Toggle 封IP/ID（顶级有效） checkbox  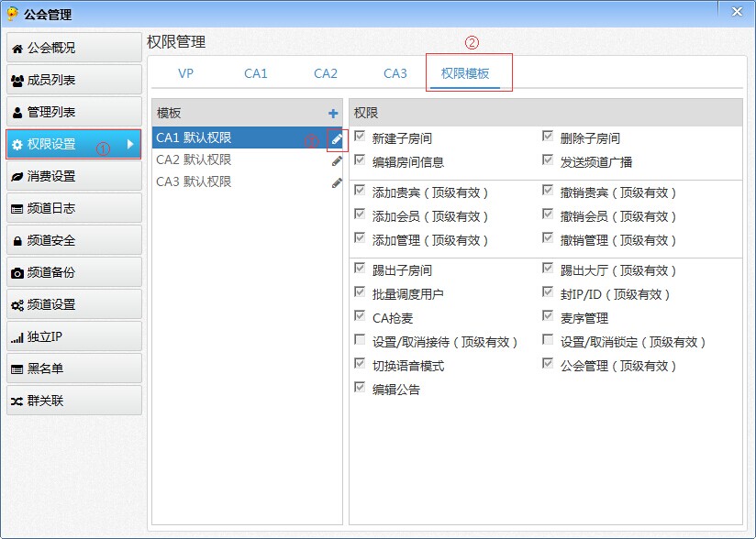pos(548,291)
